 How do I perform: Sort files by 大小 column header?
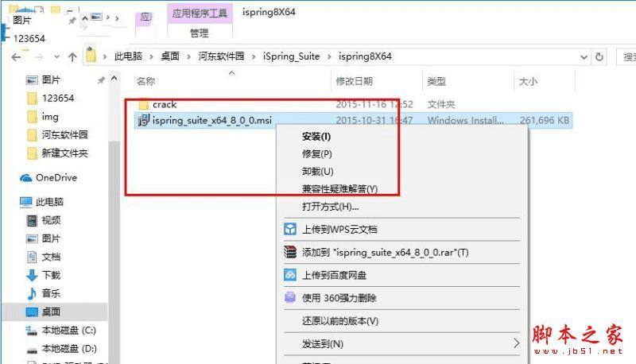point(528,82)
